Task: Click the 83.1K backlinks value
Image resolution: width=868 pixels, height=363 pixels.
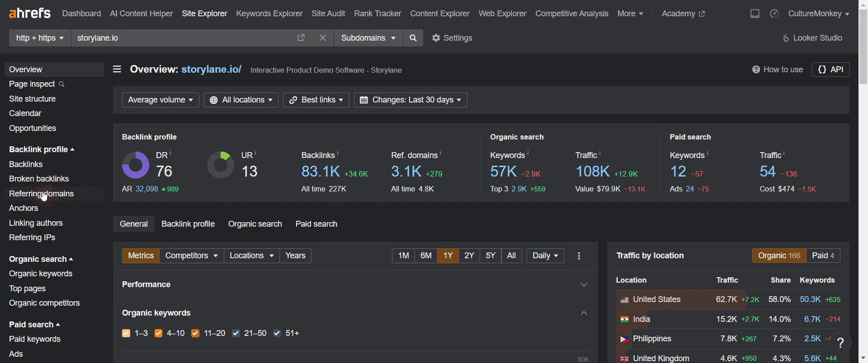Action: coord(321,172)
